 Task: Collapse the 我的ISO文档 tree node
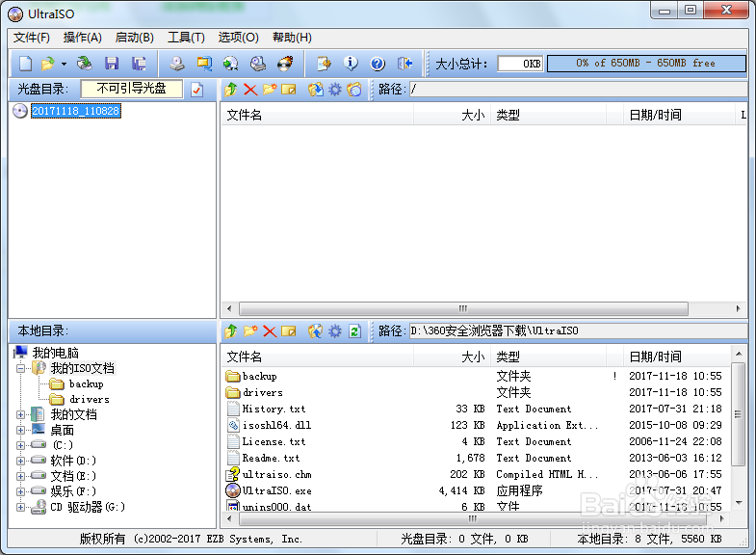(x=20, y=368)
